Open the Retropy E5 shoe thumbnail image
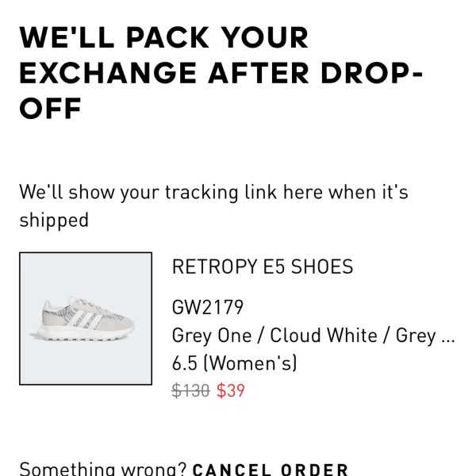476x476 pixels. [x=86, y=318]
